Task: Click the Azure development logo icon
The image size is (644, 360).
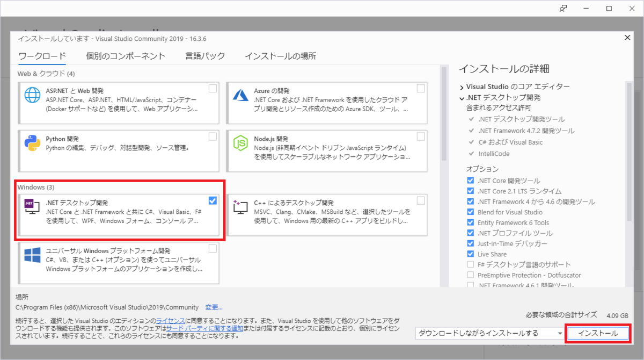Action: [x=240, y=96]
